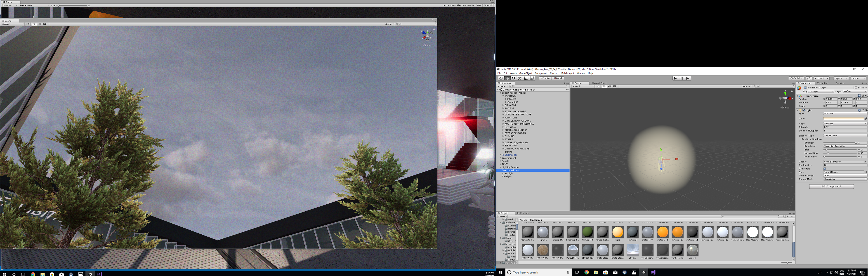The image size is (868, 276).
Task: Click the Add Component button
Action: tap(831, 186)
